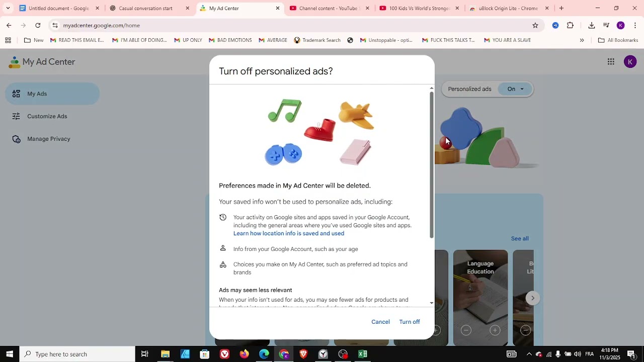Click the plus on Language Education card
This screenshot has height=362, width=644.
(495, 330)
